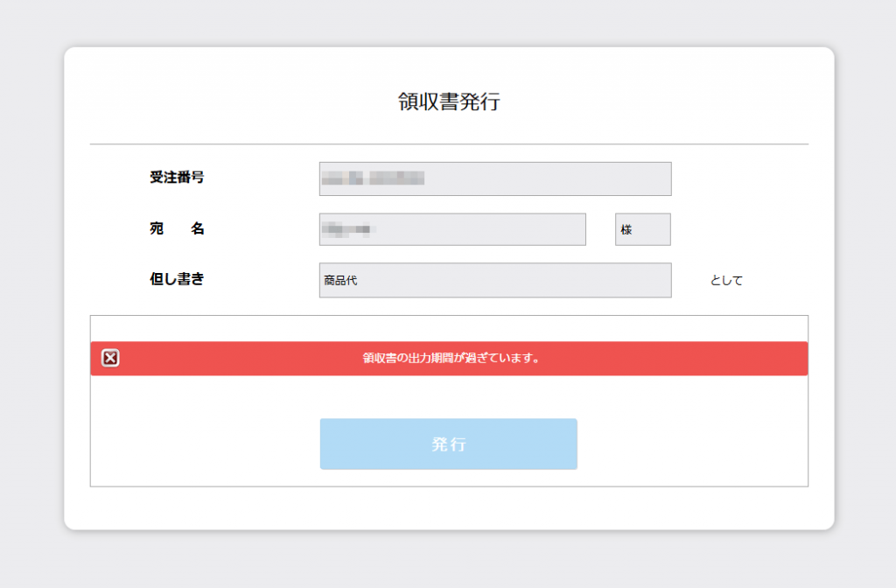Place cursor on the 商品代 text
Image resolution: width=896 pixels, height=588 pixels.
[x=340, y=281]
